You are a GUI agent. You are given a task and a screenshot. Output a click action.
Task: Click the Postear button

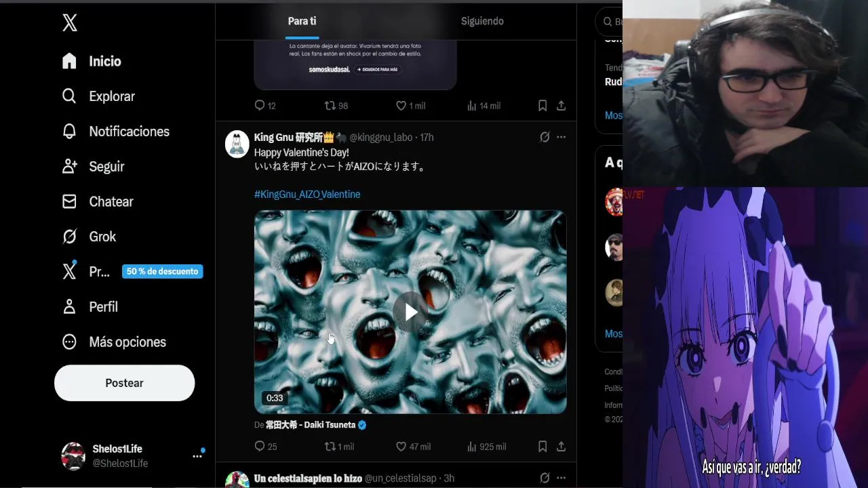click(x=124, y=383)
